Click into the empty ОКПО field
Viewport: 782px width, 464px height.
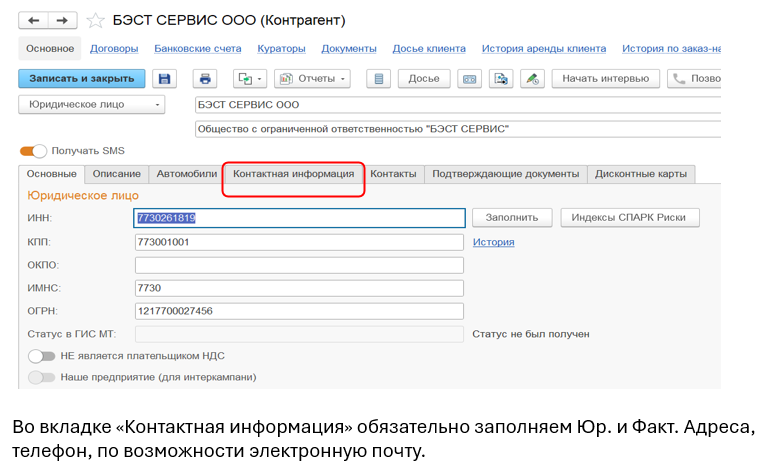(x=299, y=265)
